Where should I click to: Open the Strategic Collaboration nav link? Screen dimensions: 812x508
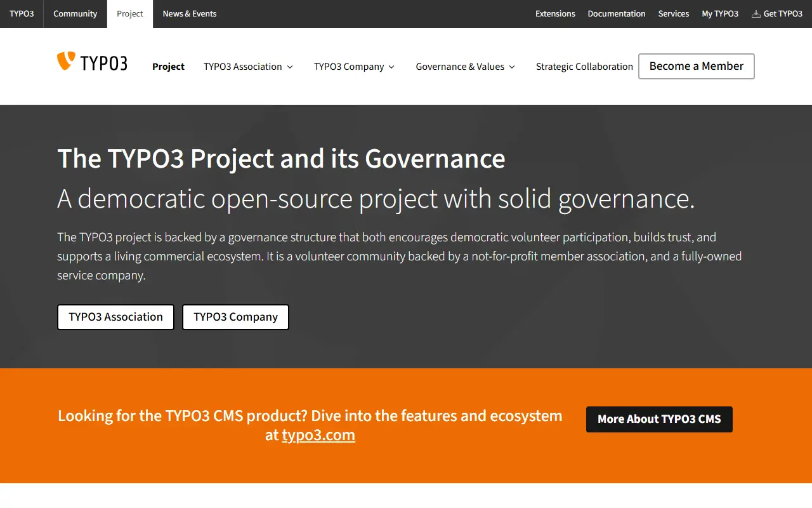click(584, 67)
